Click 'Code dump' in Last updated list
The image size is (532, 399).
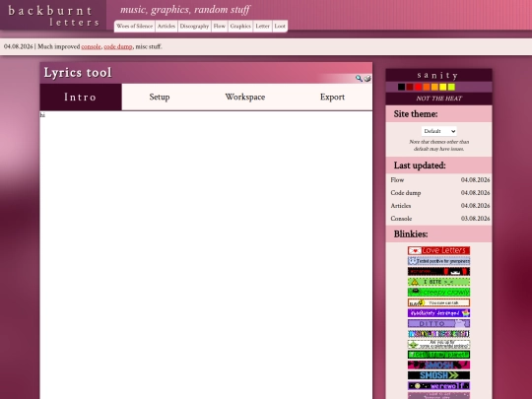tap(406, 193)
